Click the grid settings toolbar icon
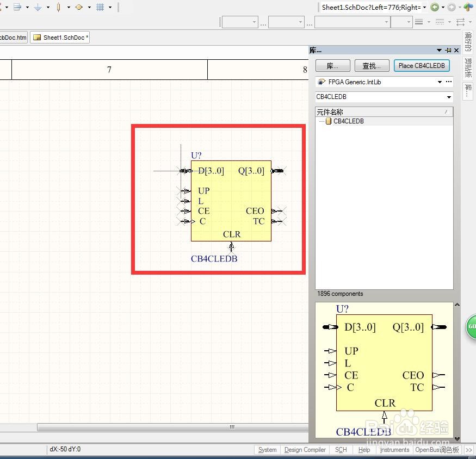 (x=100, y=7)
